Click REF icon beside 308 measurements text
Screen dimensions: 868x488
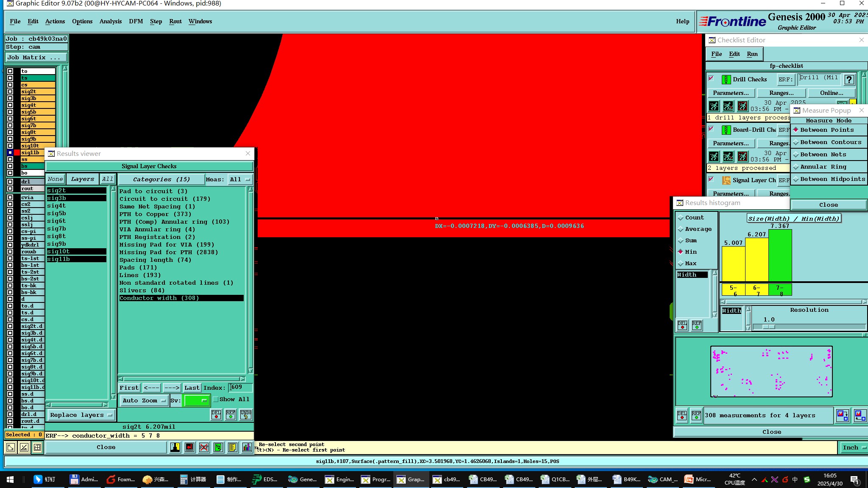point(696,415)
